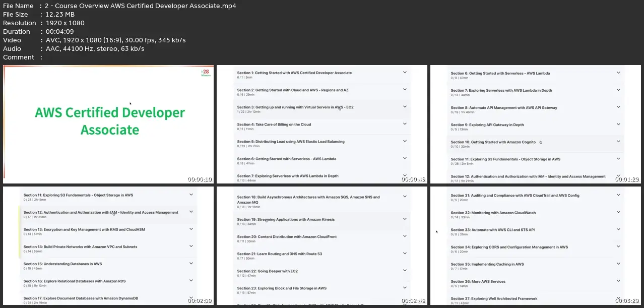644x308 pixels.
Task: Expand Section 32 CloudWatch chevron
Action: click(618, 212)
